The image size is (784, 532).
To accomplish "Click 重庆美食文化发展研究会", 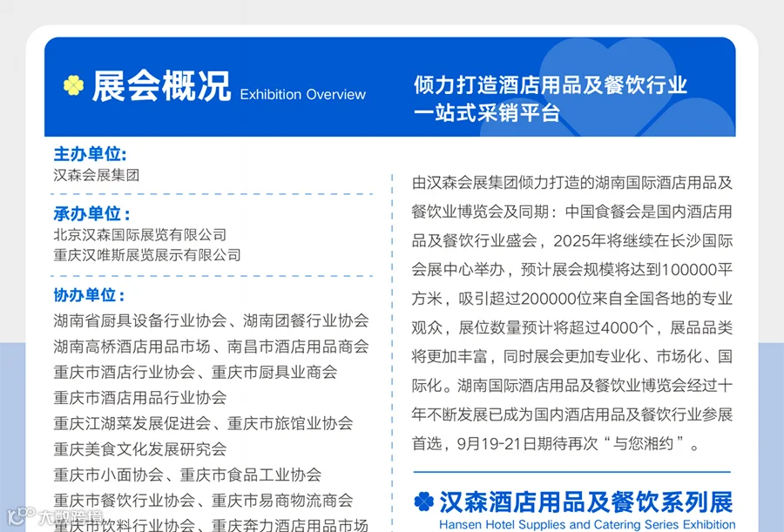I will [140, 449].
